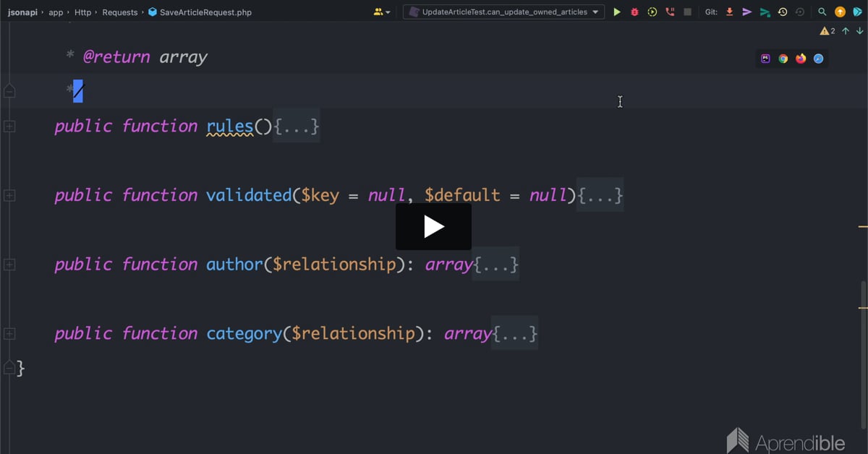Click the author method name

click(235, 265)
